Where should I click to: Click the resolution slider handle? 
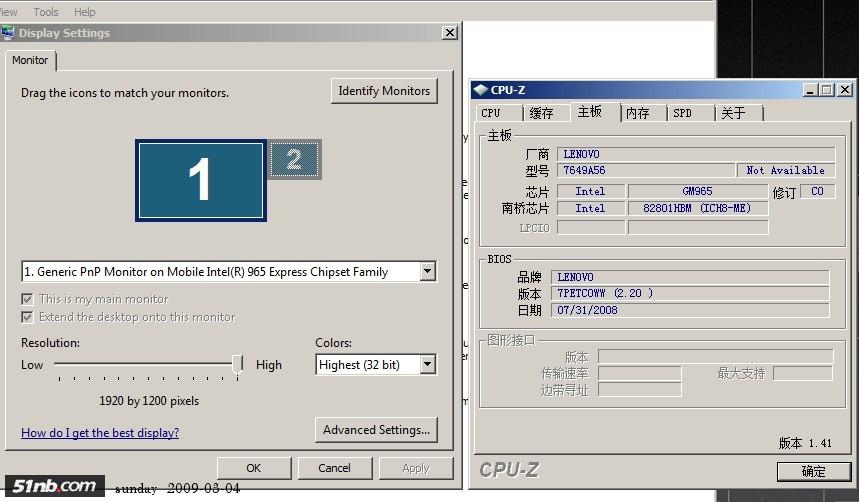(237, 364)
